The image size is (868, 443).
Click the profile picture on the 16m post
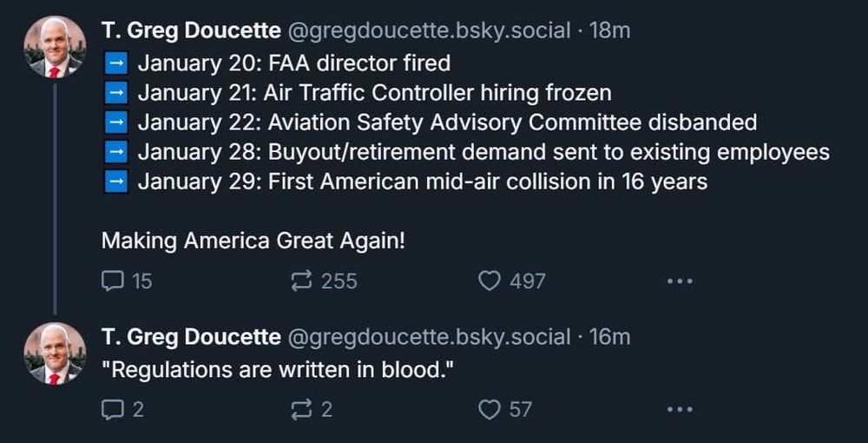tap(55, 353)
